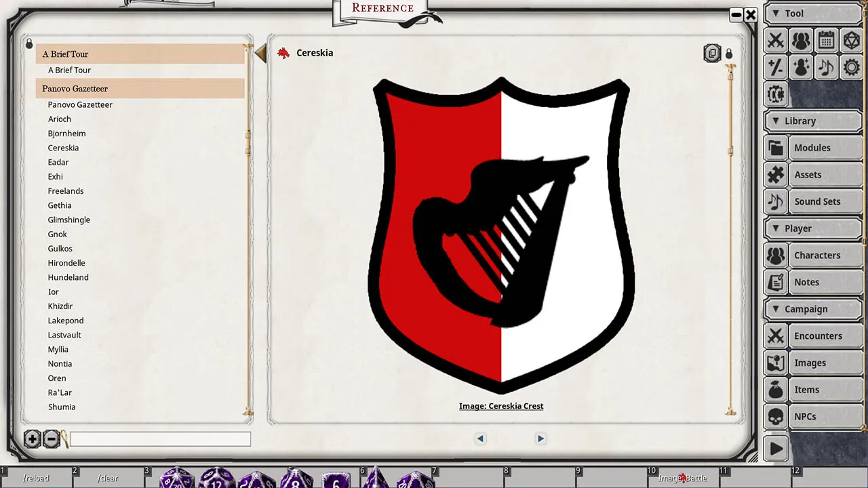Viewport: 868px width, 488px height.
Task: Open the Calendar tool
Action: coord(826,40)
